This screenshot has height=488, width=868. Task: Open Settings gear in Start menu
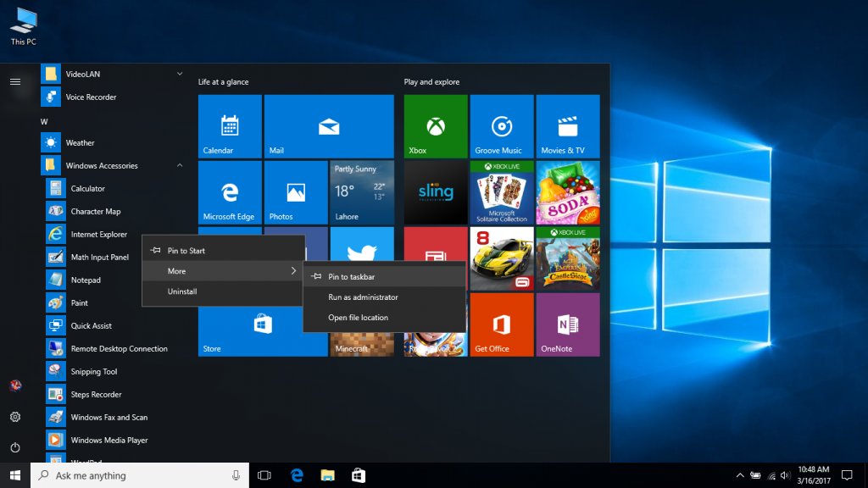point(15,417)
